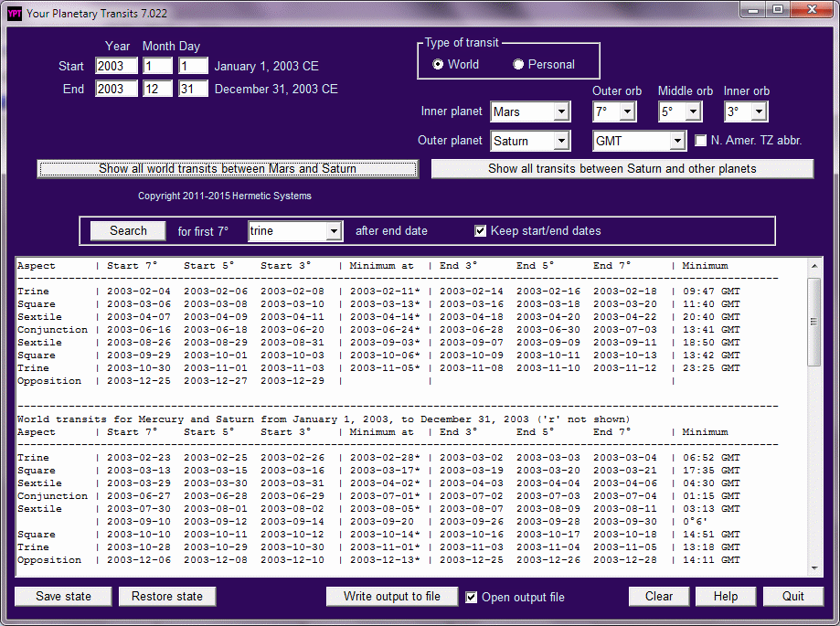Click the Mars-Saturn Opposition start date 2003-12-25

point(139,381)
